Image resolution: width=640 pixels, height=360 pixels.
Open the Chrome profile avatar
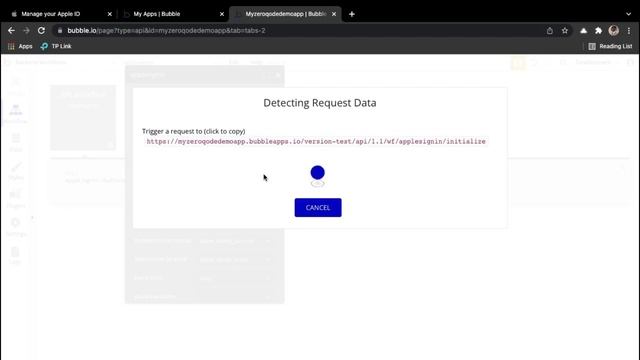(613, 31)
